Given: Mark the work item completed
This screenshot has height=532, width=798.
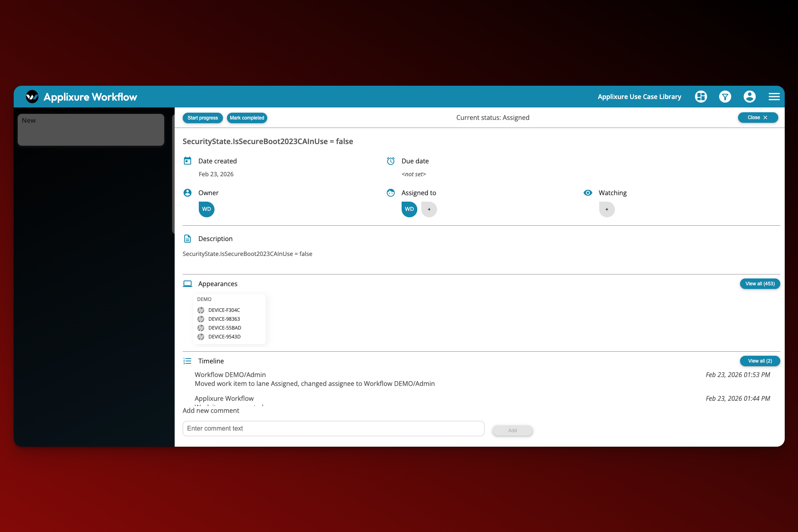Looking at the screenshot, I should [x=247, y=118].
